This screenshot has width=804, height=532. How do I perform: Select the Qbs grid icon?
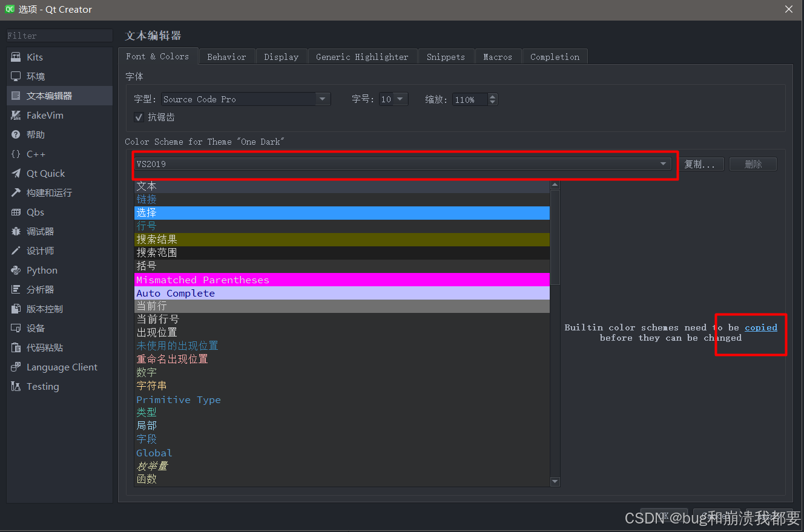point(16,212)
